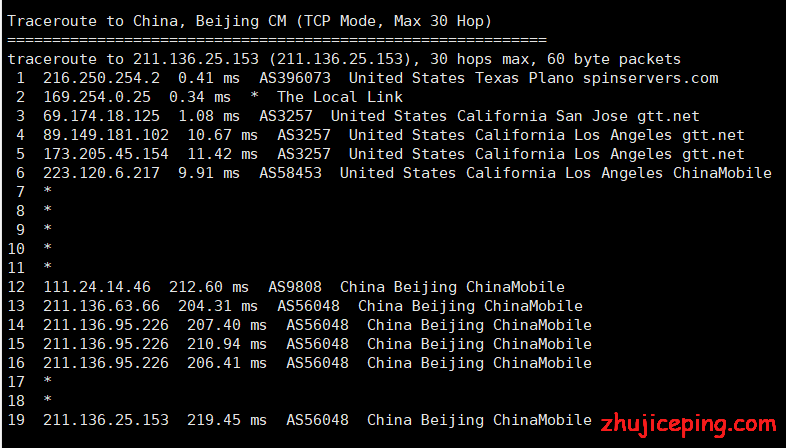The image size is (786, 448).
Task: Select AS3257 in hop 4
Action: [304, 135]
